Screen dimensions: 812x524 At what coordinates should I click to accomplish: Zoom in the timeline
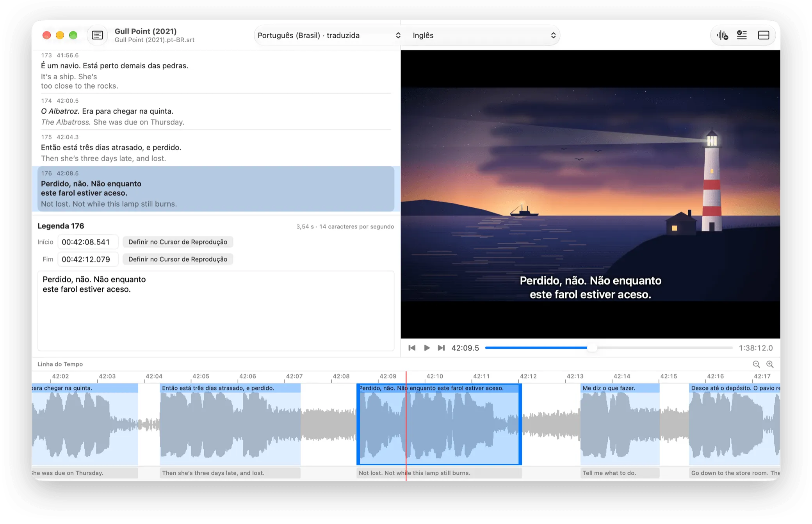(770, 364)
